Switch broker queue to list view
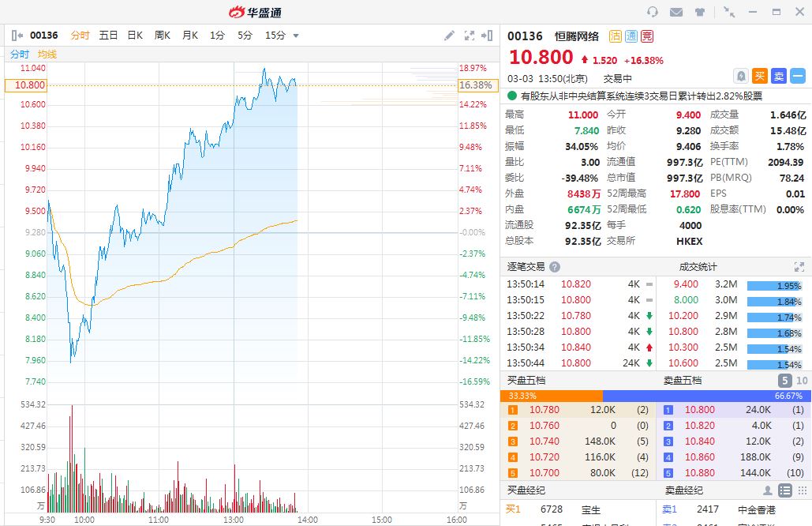 pos(784,490)
